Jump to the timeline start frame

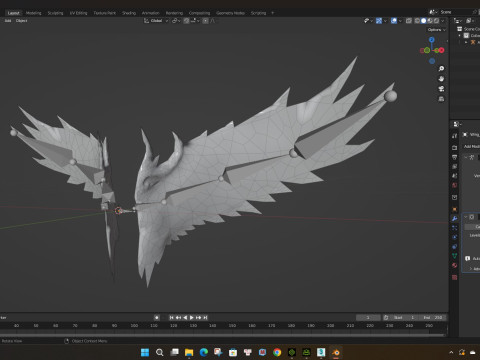tap(172, 317)
